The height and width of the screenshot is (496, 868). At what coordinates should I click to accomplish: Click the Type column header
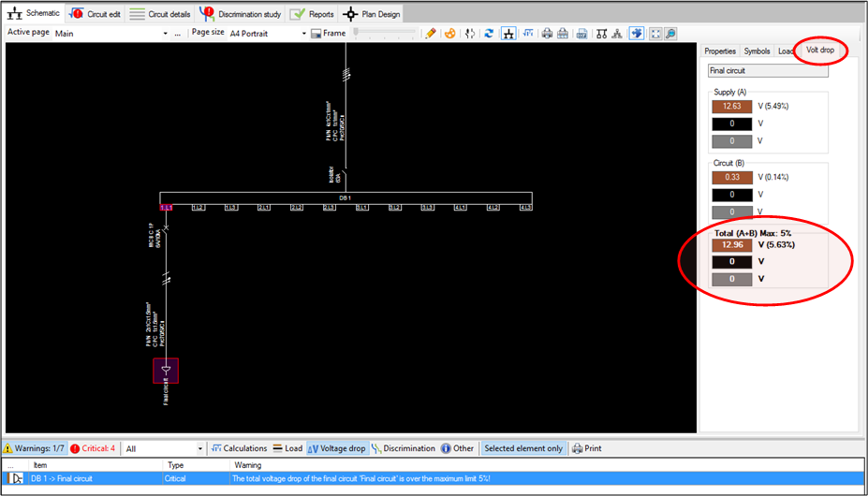pos(197,465)
